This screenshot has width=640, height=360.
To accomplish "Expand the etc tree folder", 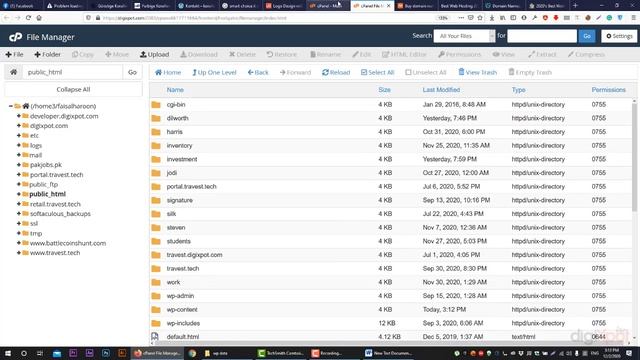I will click(x=19, y=136).
